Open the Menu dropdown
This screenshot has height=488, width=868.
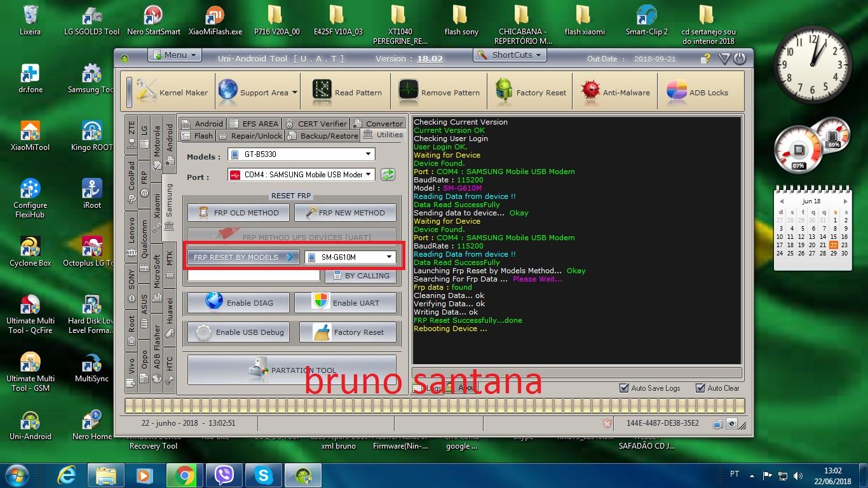point(174,55)
